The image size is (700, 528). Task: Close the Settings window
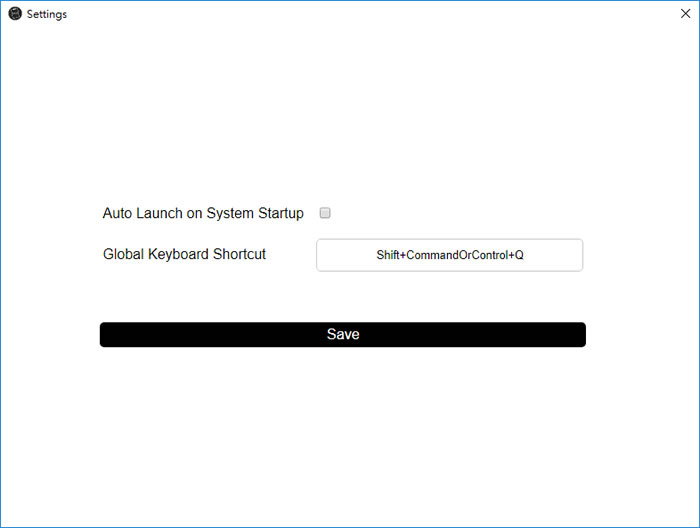pyautogui.click(x=685, y=13)
